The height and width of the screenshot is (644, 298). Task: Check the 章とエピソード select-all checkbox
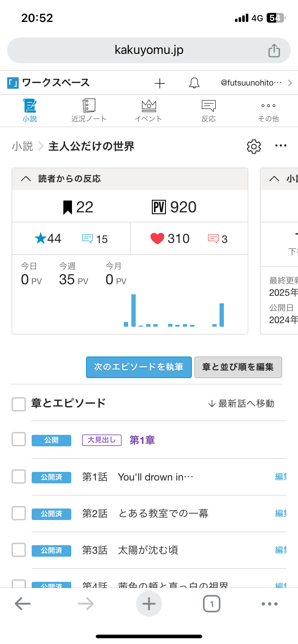19,404
